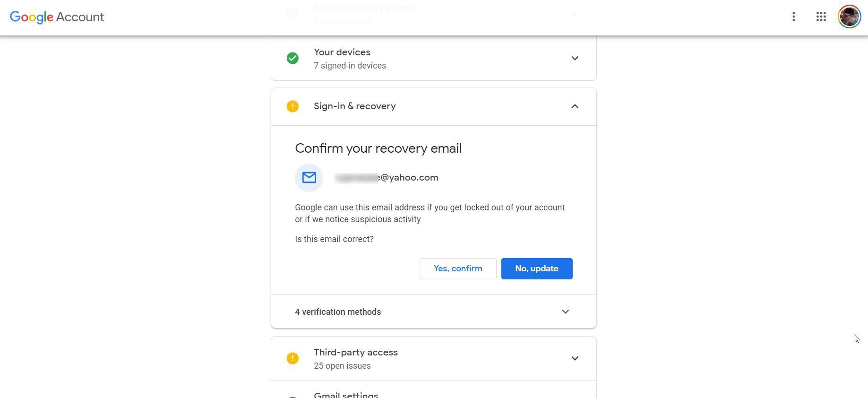Click the green check next to Your devices
This screenshot has width=868, height=398.
(292, 58)
